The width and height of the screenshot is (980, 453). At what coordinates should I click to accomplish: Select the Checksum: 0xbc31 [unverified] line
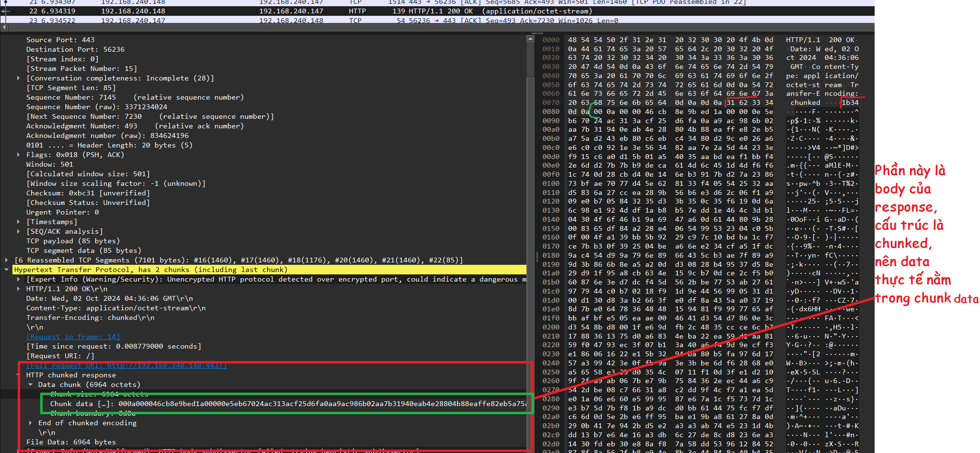coord(88,193)
